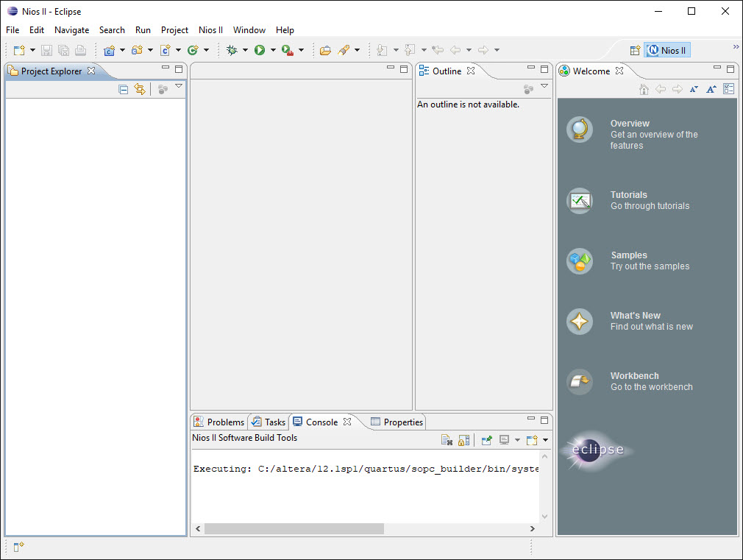Open the Open Console dropdown arrow
Viewport: 743px width, 560px height.
click(x=545, y=440)
